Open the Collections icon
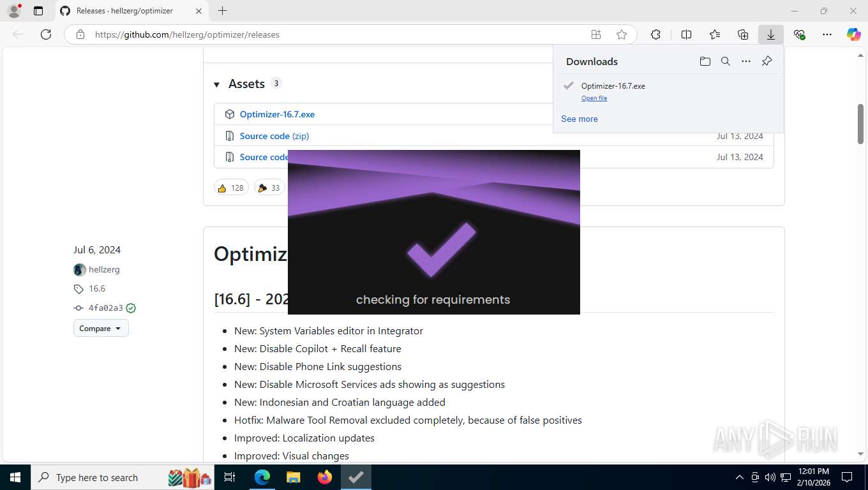Viewport: 868px width, 490px height. coord(743,34)
